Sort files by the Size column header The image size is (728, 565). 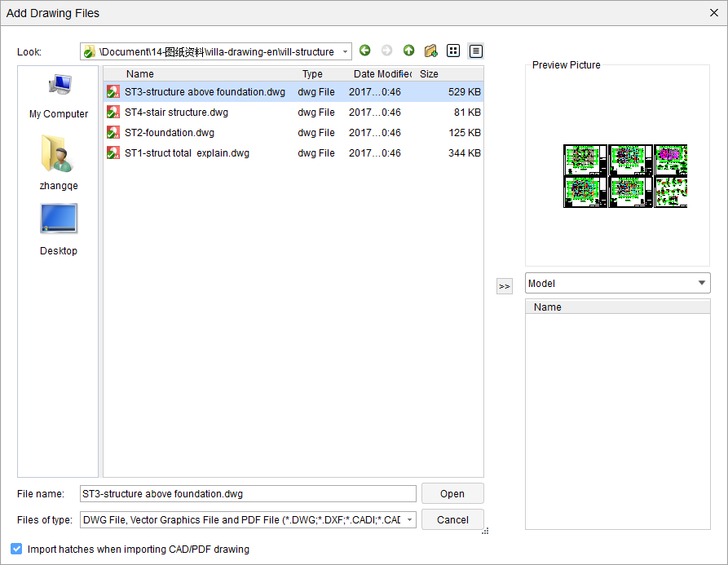coord(429,74)
